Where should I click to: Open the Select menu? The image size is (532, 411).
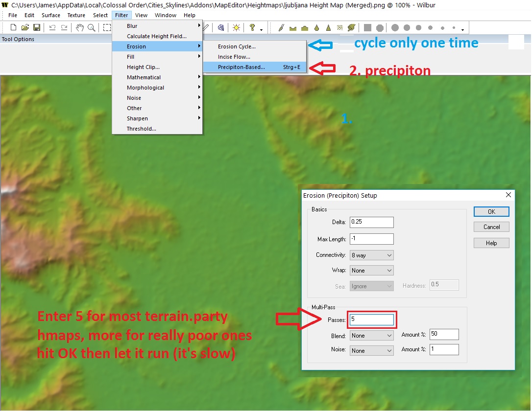100,15
